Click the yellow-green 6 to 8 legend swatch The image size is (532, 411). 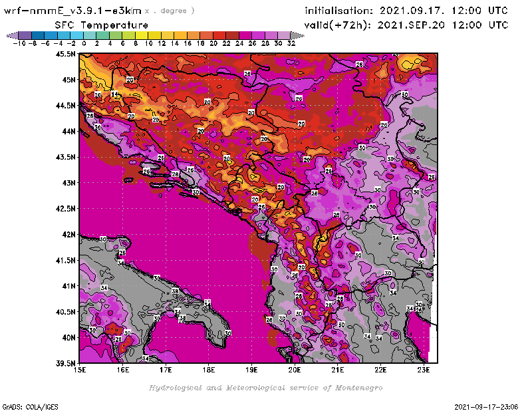[128, 36]
